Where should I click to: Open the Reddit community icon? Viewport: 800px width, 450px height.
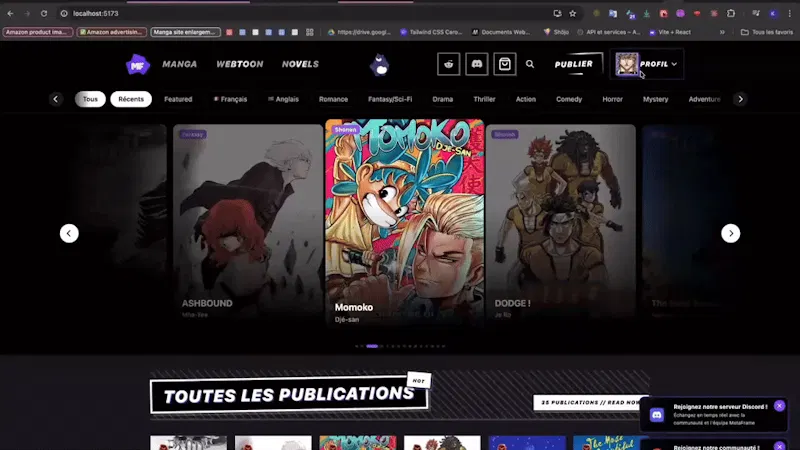[448, 64]
